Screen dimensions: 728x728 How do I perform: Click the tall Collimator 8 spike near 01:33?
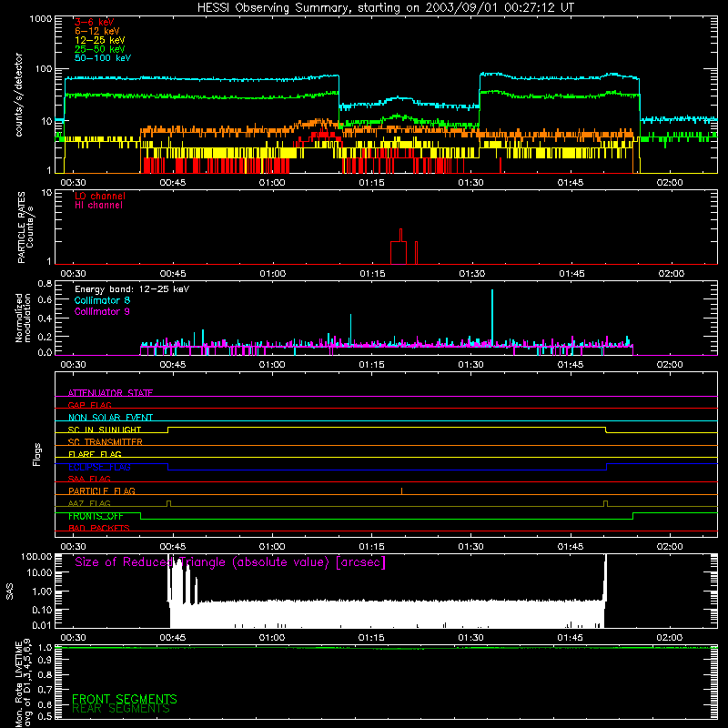[492, 316]
